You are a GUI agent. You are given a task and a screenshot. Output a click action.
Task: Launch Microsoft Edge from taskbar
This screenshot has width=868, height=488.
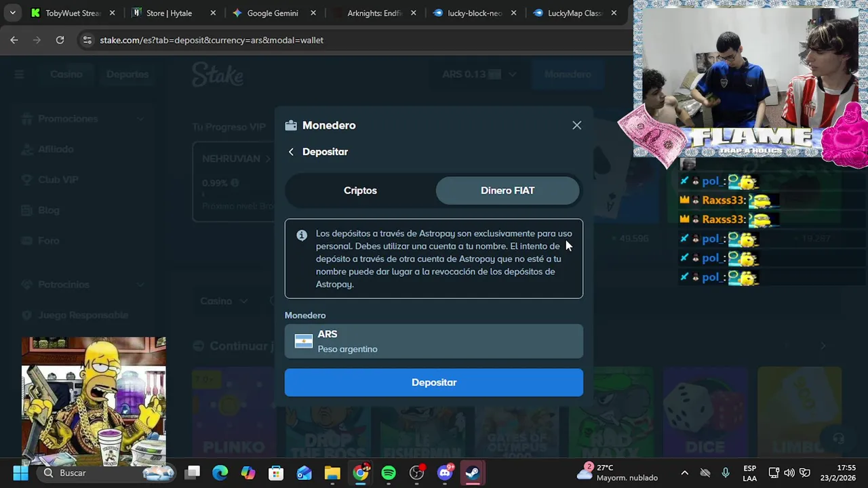click(220, 473)
